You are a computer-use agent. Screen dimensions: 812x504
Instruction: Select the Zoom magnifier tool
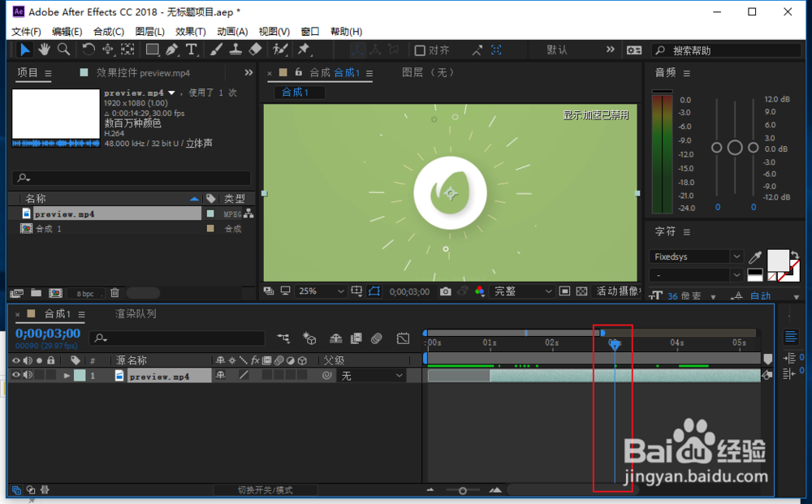[x=63, y=50]
